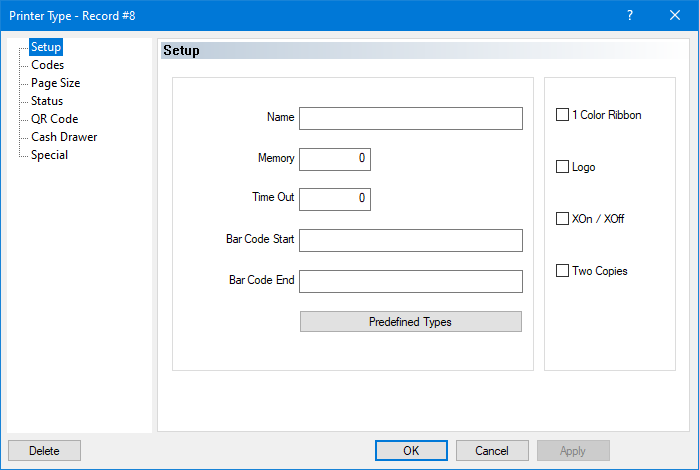Screen dimensions: 699x470
Task: Select the Status tree item
Action: (x=47, y=101)
